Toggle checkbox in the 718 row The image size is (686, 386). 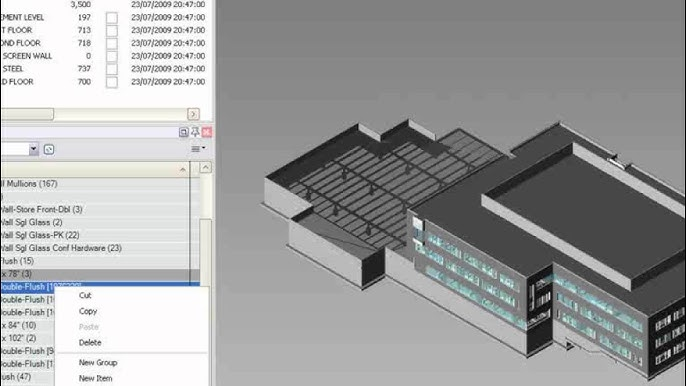112,43
